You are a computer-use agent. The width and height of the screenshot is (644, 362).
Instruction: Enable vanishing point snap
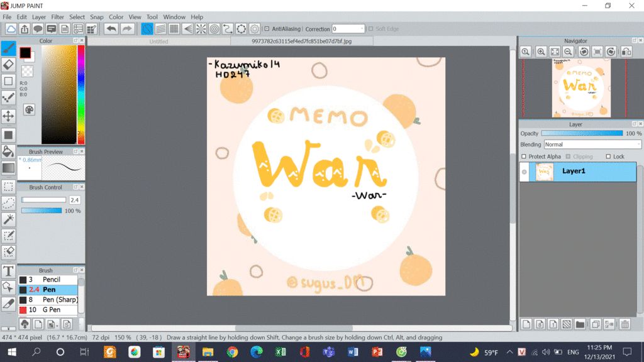(x=187, y=29)
